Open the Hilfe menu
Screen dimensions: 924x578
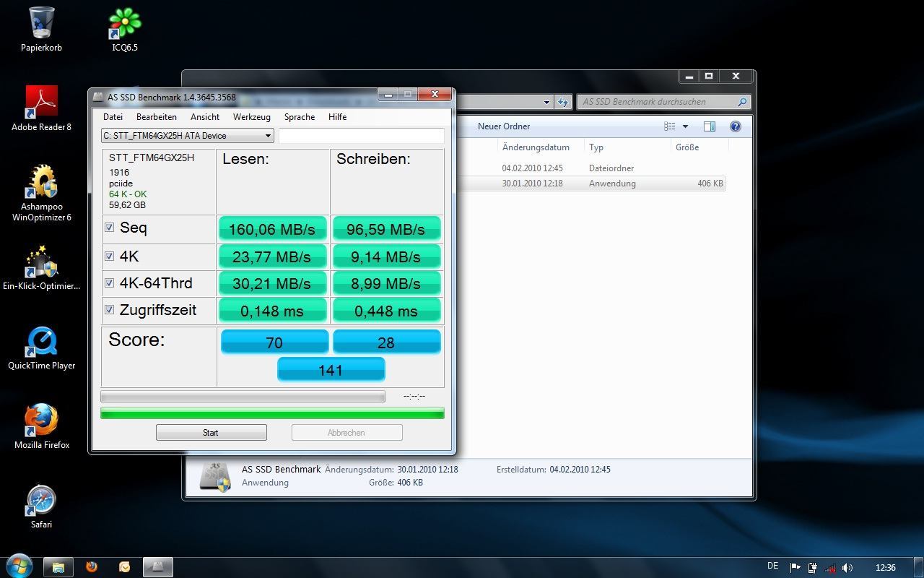point(337,117)
